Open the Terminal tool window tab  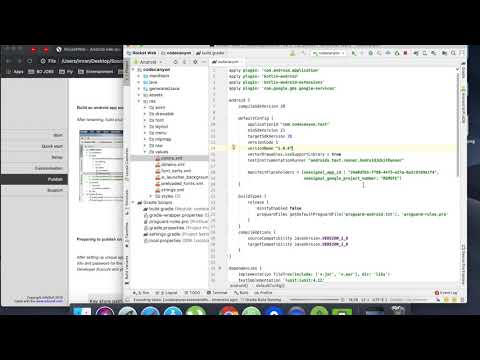pos(217,293)
